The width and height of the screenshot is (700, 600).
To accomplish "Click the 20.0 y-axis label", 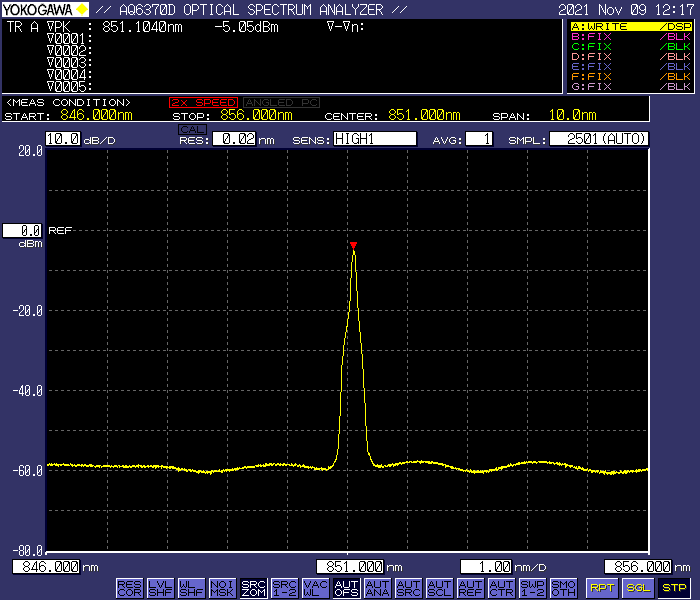I will coord(30,151).
